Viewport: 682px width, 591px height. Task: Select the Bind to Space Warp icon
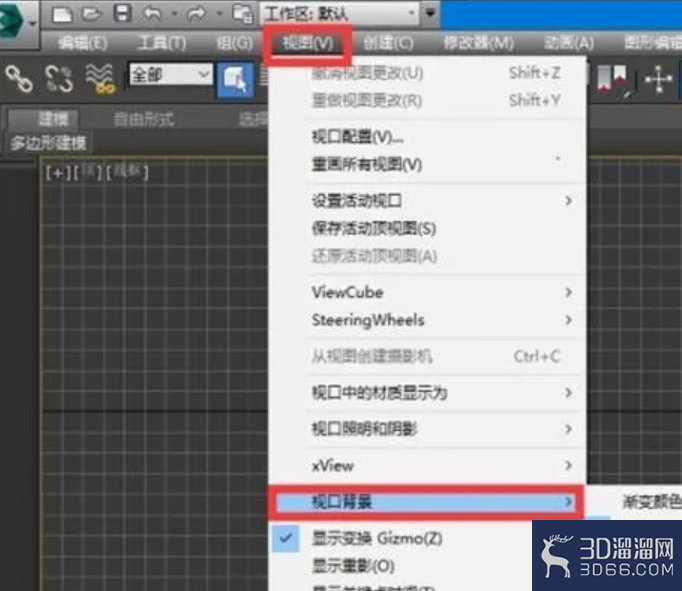point(100,79)
